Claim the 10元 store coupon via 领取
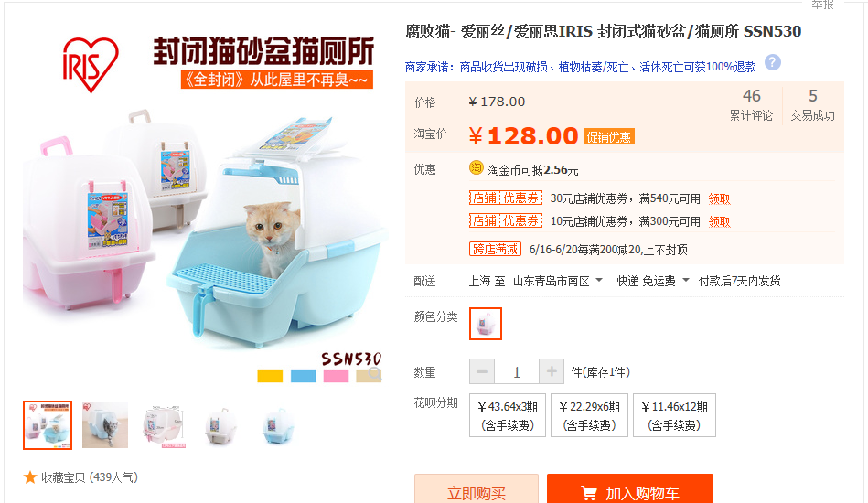The image size is (868, 503). [719, 221]
